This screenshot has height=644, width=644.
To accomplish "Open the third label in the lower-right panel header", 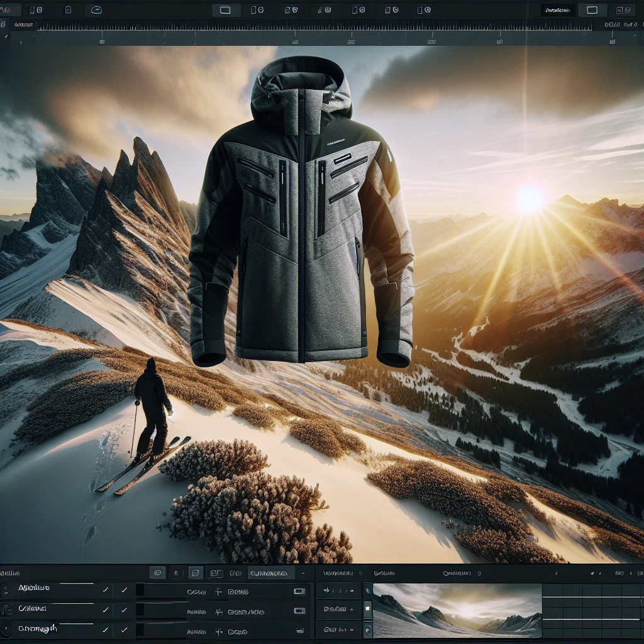I will coord(457,573).
